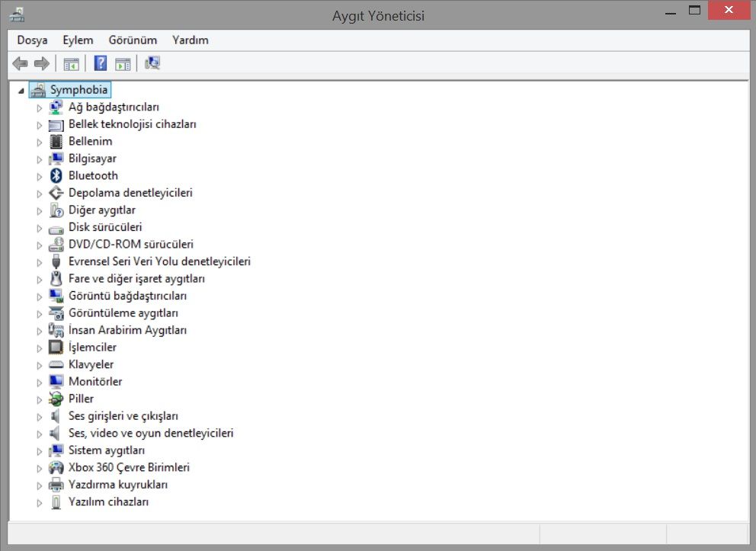Click the İşlemciler processor icon

point(56,347)
